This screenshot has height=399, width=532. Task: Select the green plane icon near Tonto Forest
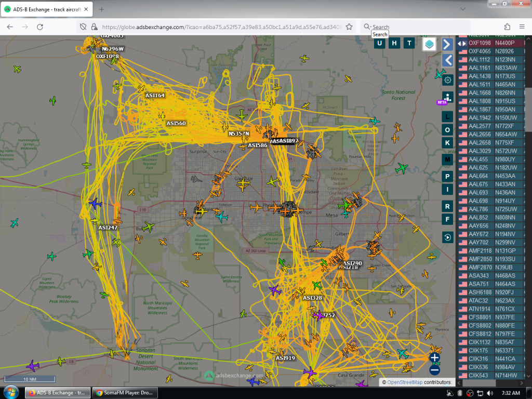402,168
